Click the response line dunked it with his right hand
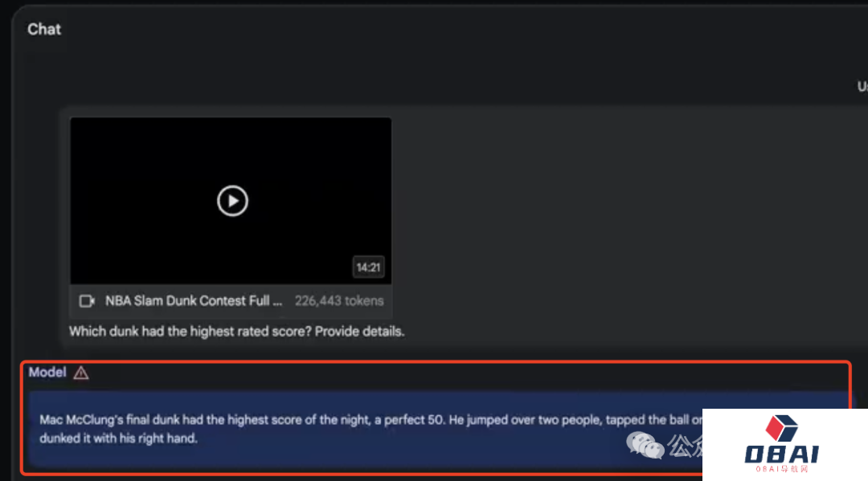Screen dimensions: 868x481 point(118,438)
